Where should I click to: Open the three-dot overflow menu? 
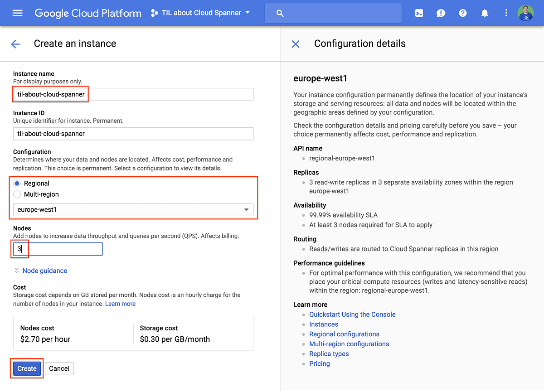506,13
